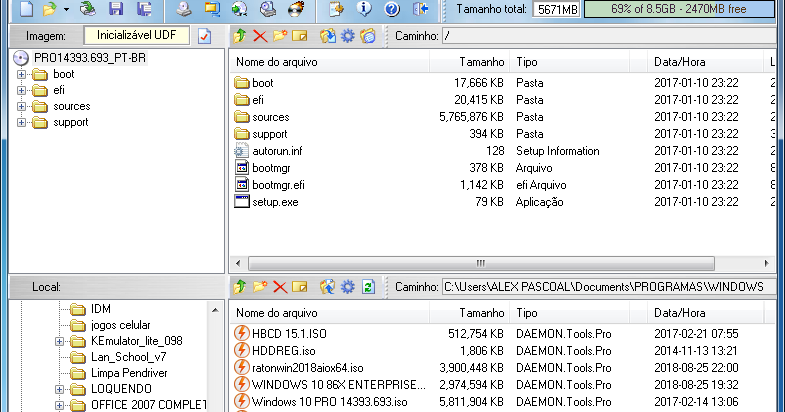The height and width of the screenshot is (412, 785).
Task: Click the Save floppy disk icon
Action: (x=116, y=9)
